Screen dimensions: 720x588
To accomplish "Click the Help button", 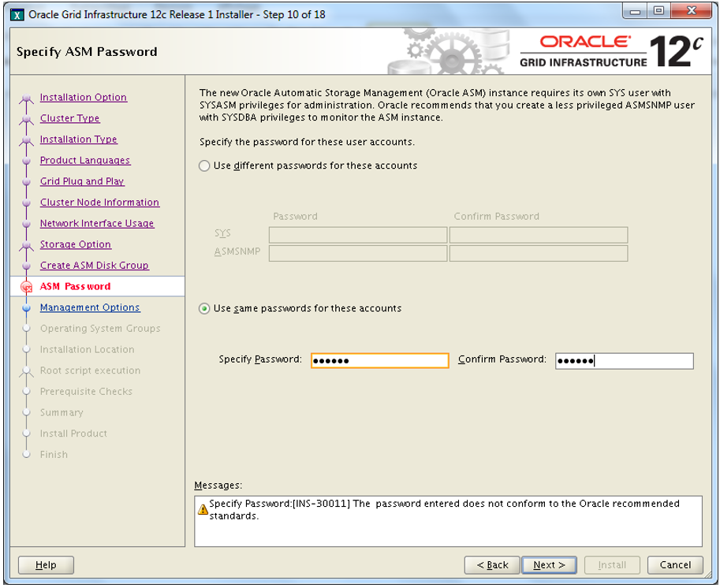I will click(46, 565).
